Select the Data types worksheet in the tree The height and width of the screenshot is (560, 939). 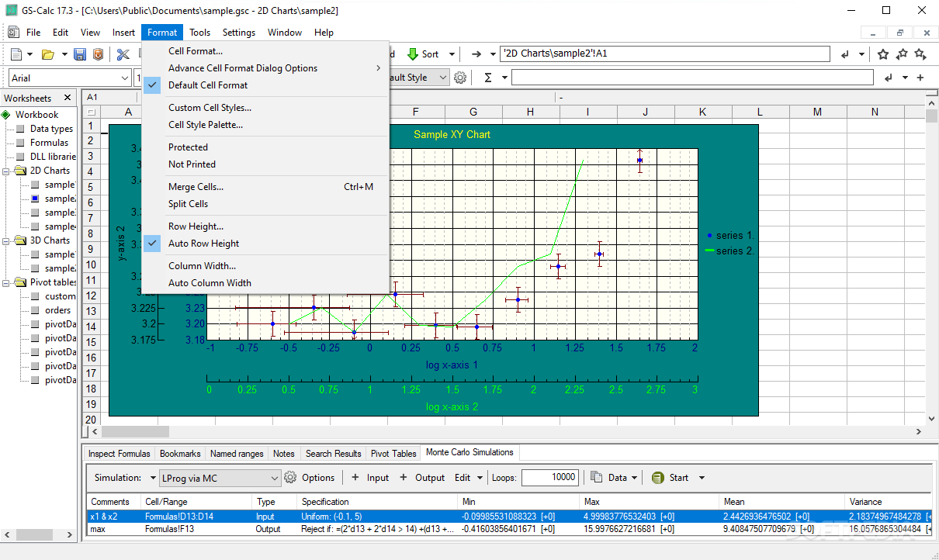point(51,129)
